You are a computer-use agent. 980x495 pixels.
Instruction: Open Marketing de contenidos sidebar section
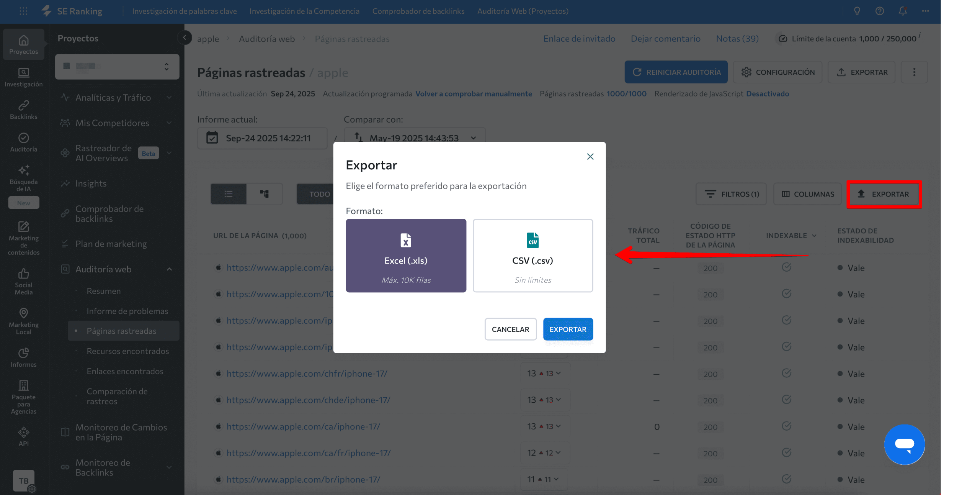[x=24, y=238]
